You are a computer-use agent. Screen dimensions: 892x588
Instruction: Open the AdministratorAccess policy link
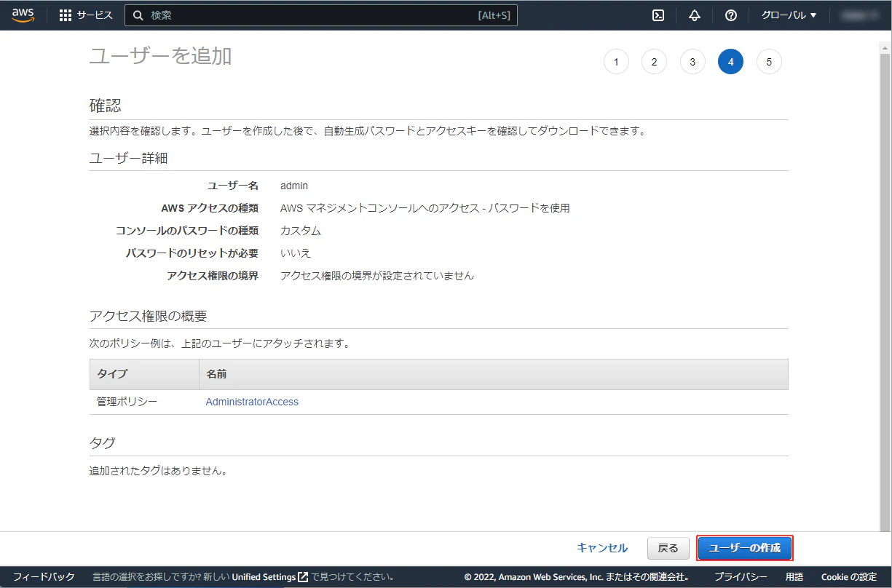pos(252,402)
